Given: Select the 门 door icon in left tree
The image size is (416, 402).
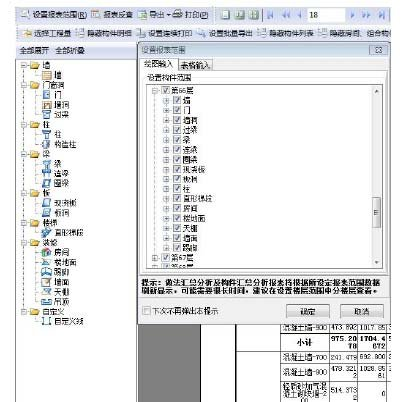Looking at the screenshot, I should click(47, 95).
